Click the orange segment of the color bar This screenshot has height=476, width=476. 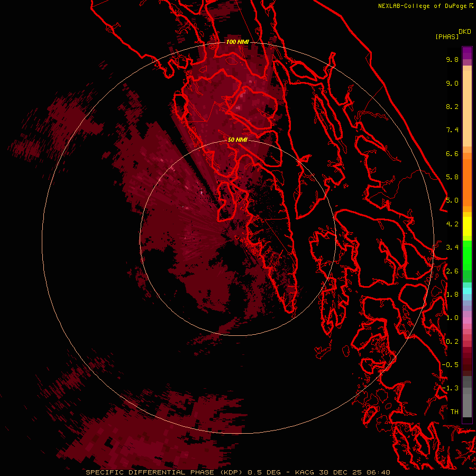click(467, 182)
